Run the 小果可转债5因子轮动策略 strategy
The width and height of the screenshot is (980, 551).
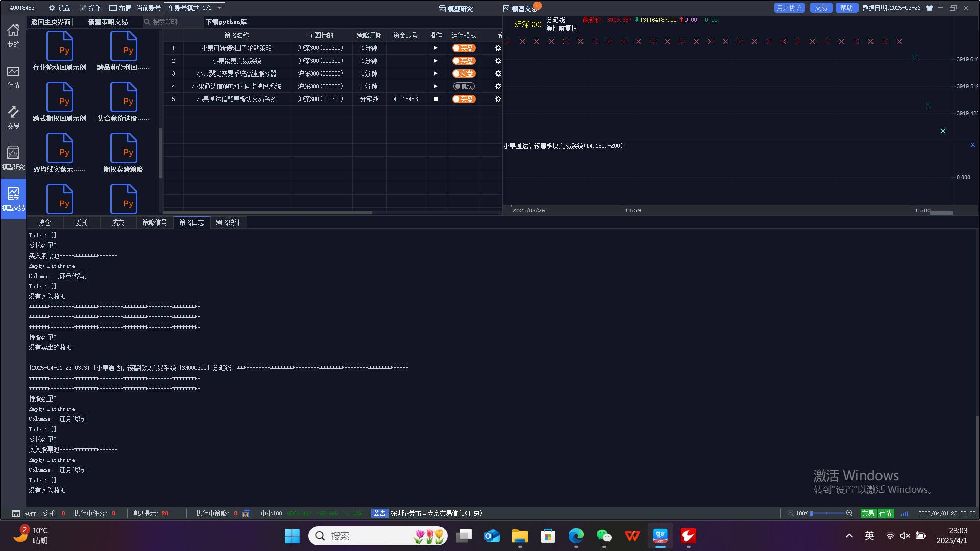[435, 48]
